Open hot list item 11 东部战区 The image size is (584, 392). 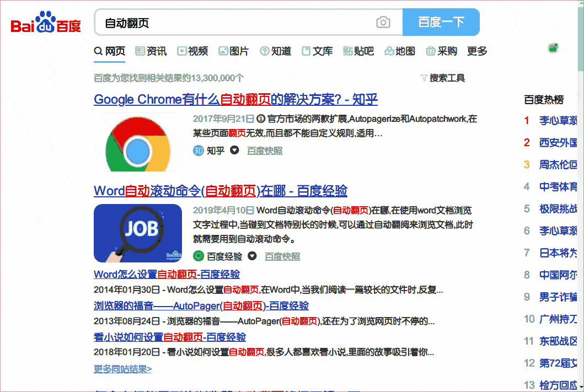tap(558, 341)
